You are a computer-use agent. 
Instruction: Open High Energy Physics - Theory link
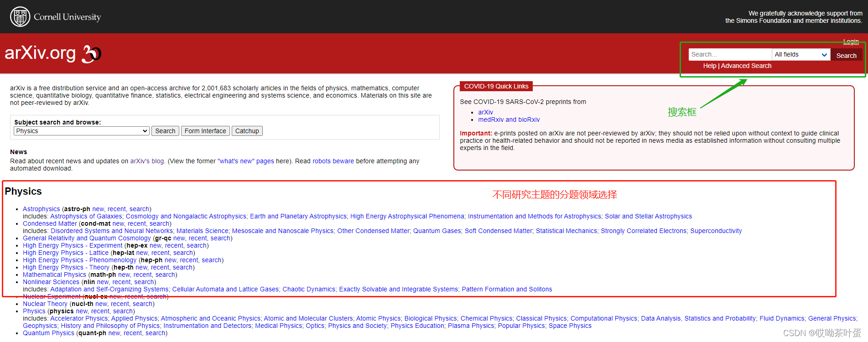[x=66, y=267]
